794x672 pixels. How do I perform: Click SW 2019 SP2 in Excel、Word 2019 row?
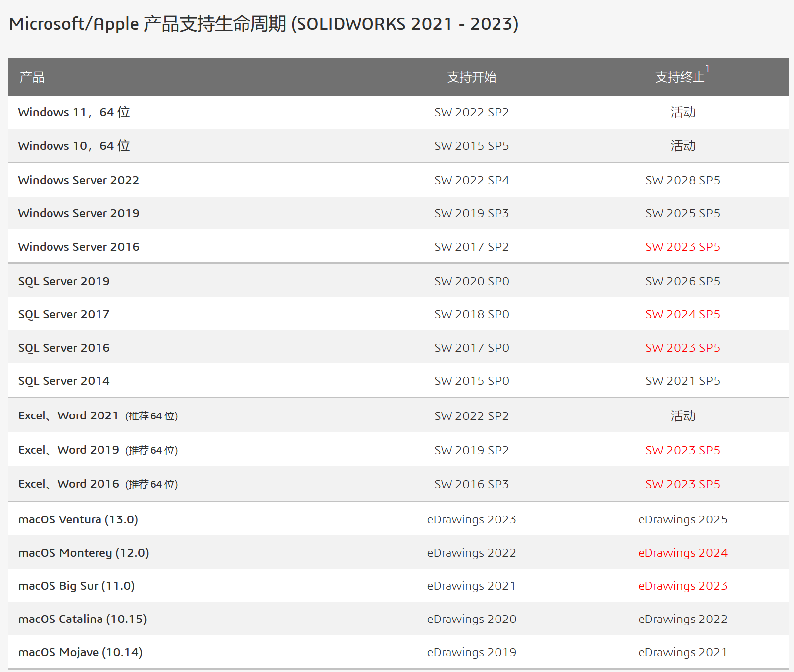point(471,450)
